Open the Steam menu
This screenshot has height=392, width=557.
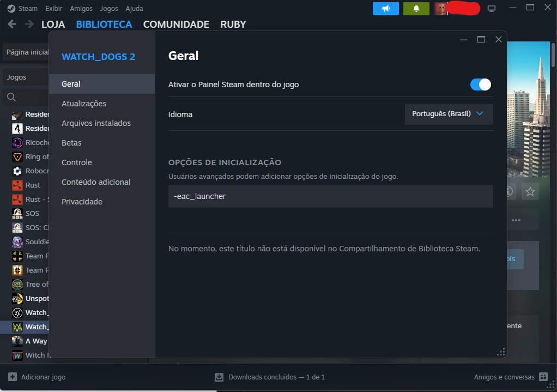[28, 9]
